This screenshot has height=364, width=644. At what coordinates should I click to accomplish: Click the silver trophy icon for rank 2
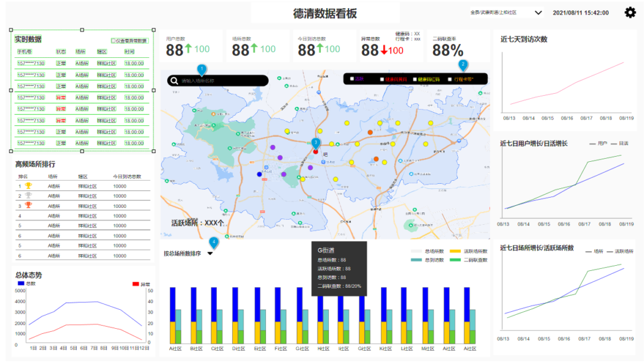(28, 196)
